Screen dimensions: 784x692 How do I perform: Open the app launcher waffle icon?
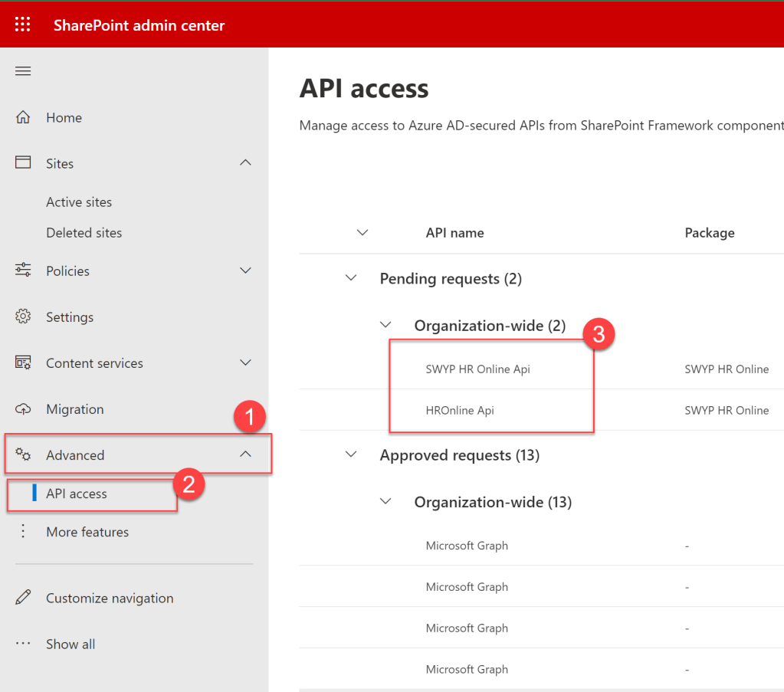tap(23, 25)
